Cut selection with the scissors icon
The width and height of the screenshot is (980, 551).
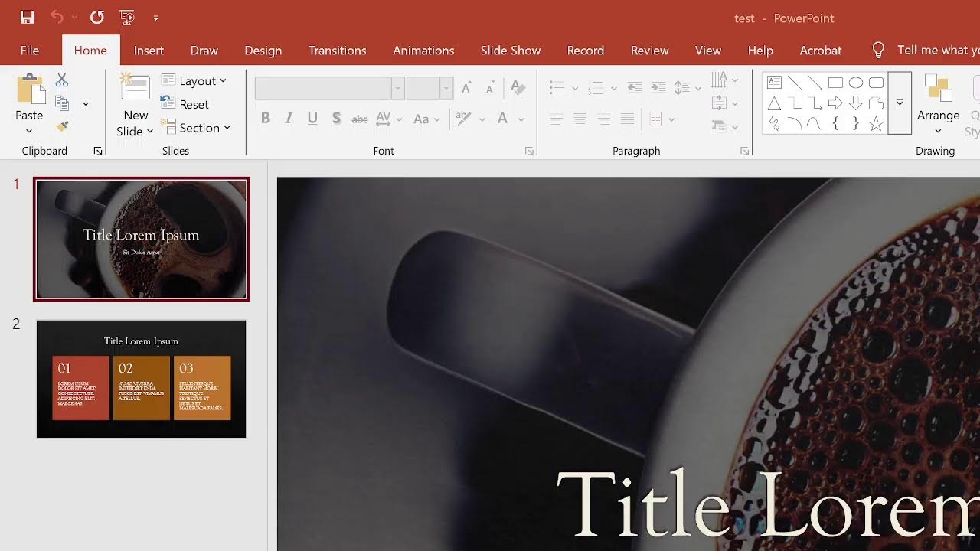click(62, 80)
